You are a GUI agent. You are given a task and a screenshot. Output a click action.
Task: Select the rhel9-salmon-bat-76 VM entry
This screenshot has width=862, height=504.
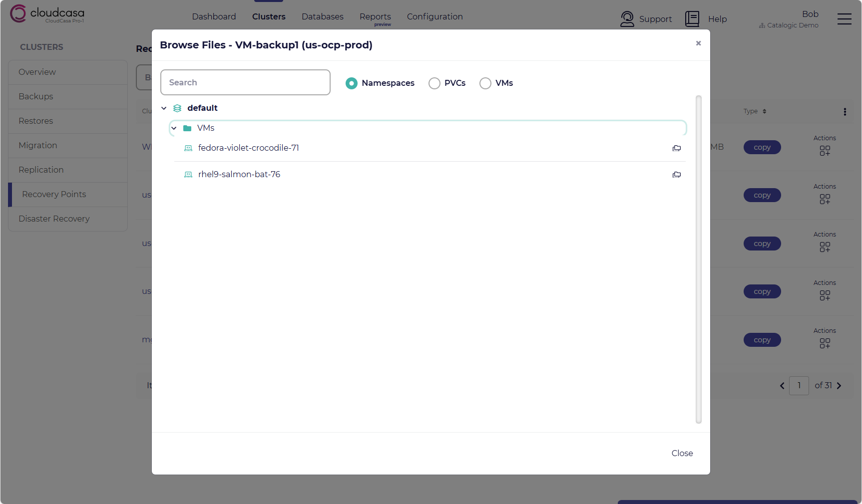(239, 174)
